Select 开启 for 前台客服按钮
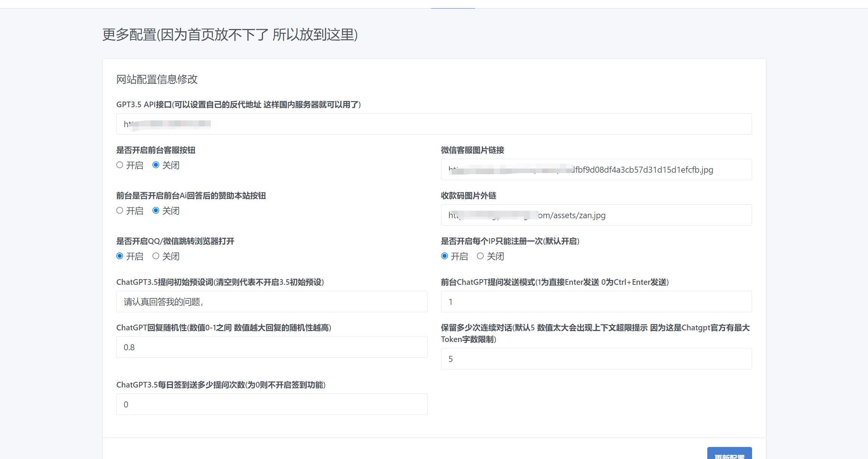 [x=120, y=165]
